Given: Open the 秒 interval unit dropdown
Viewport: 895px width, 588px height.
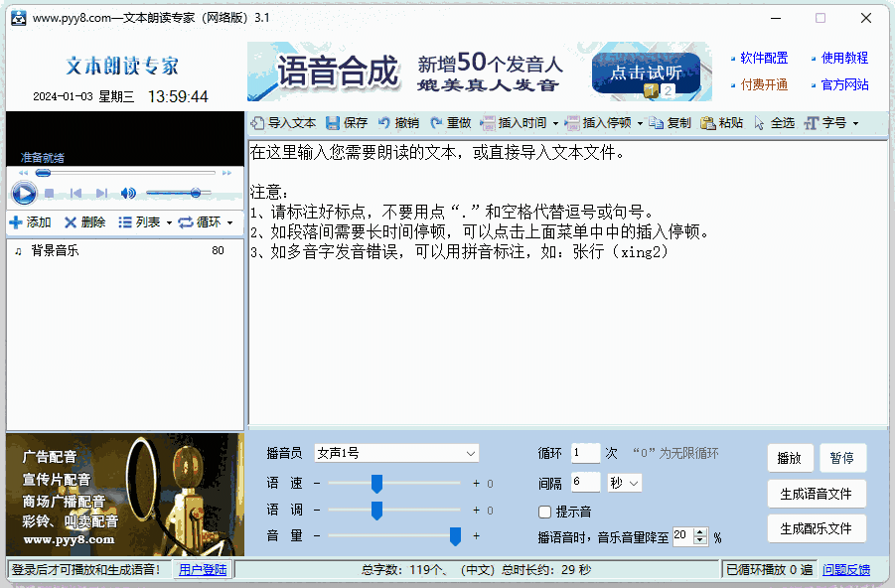Looking at the screenshot, I should point(625,483).
